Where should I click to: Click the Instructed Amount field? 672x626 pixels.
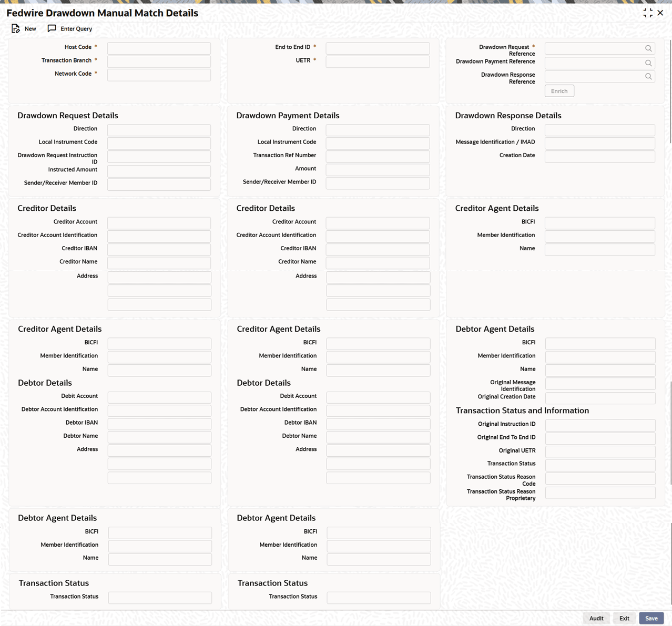click(x=159, y=171)
